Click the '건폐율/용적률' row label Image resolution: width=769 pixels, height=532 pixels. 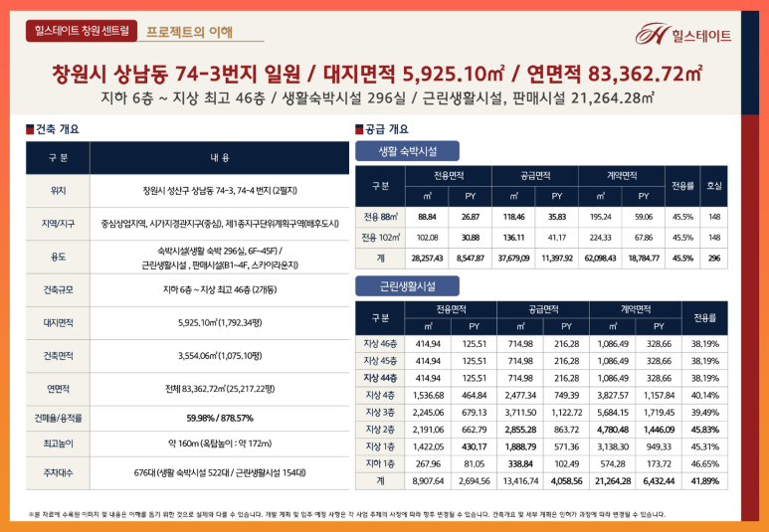click(58, 419)
